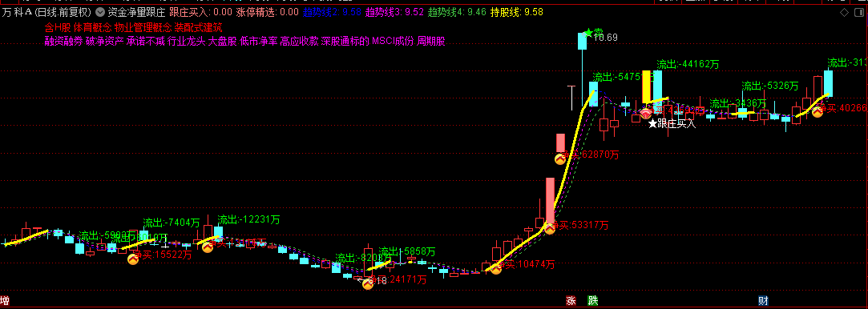
Task: Open the 行业龙头 tag
Action: (x=187, y=41)
